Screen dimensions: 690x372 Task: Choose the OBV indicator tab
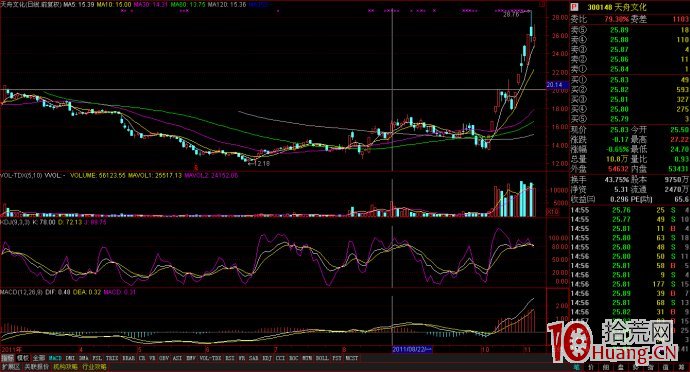(x=164, y=358)
